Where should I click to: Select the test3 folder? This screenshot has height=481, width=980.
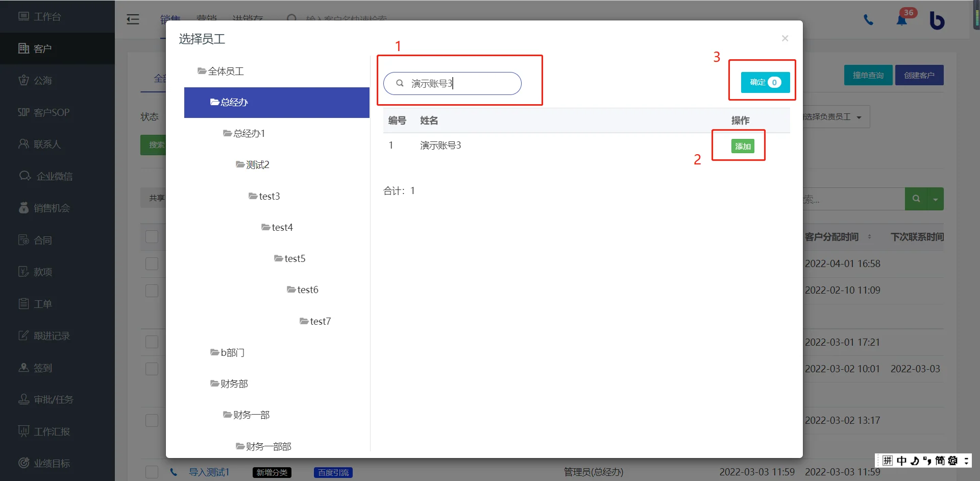click(x=264, y=196)
